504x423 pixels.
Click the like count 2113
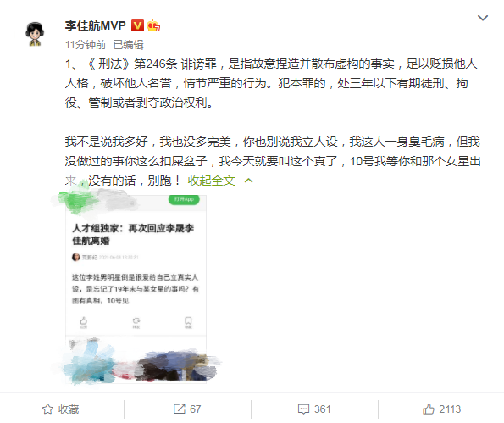point(450,409)
